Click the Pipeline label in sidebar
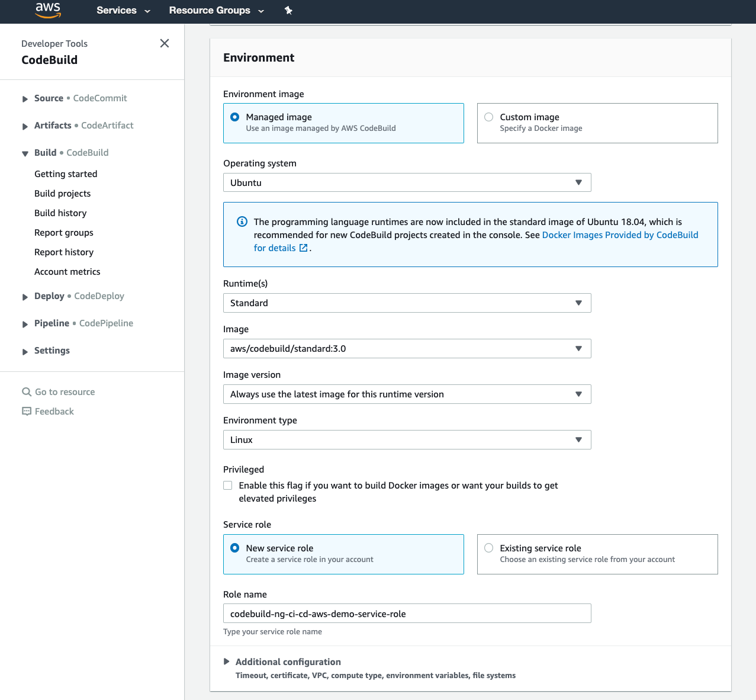The height and width of the screenshot is (700, 756). (52, 323)
